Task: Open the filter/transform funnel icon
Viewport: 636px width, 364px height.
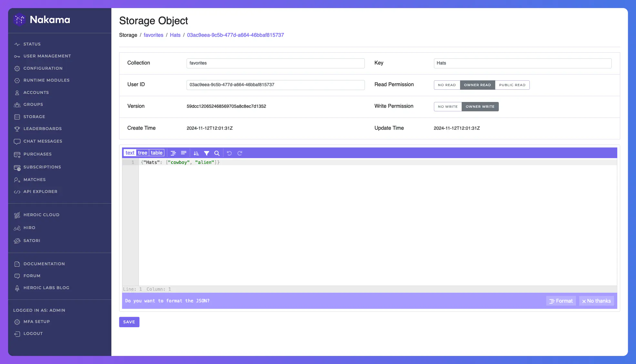Action: click(207, 153)
